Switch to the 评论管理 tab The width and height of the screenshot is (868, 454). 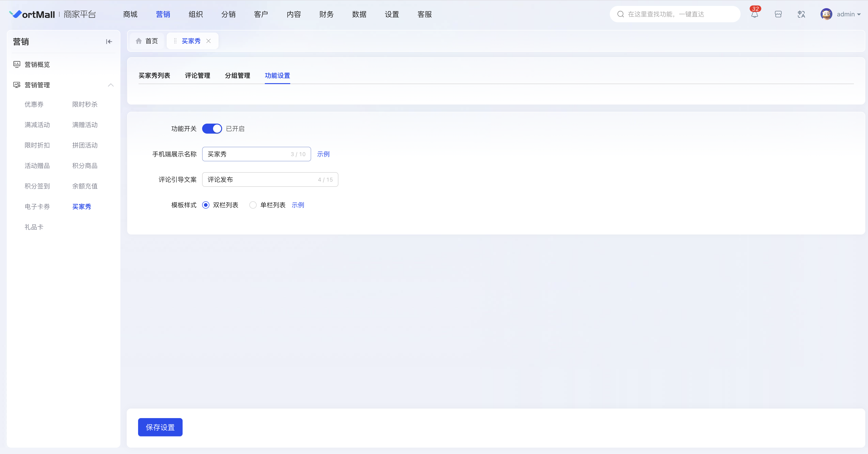(197, 75)
